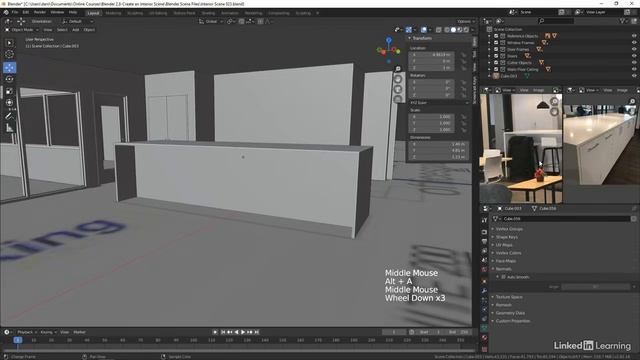The height and width of the screenshot is (360, 640).
Task: Select the Annotate tool
Action: 9,116
